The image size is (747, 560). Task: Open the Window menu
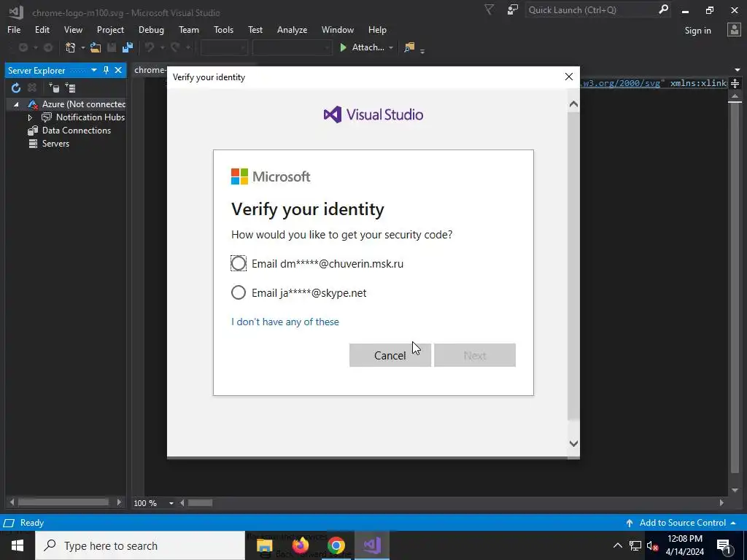337,29
